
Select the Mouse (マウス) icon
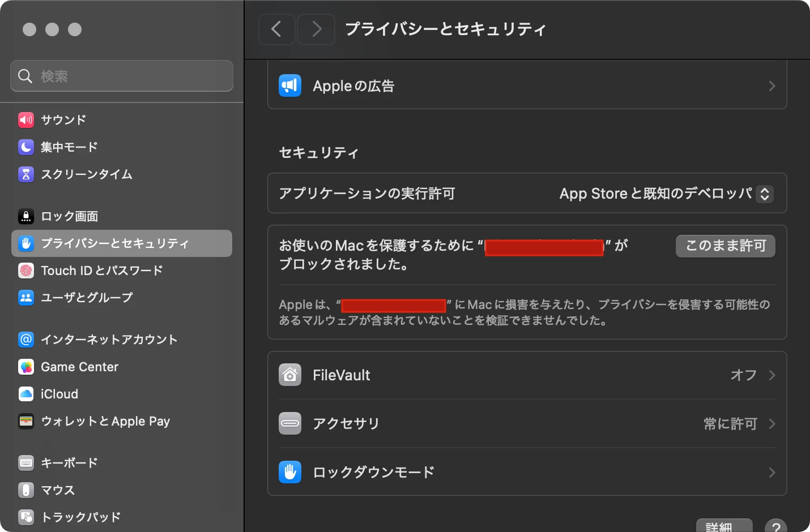coord(26,490)
